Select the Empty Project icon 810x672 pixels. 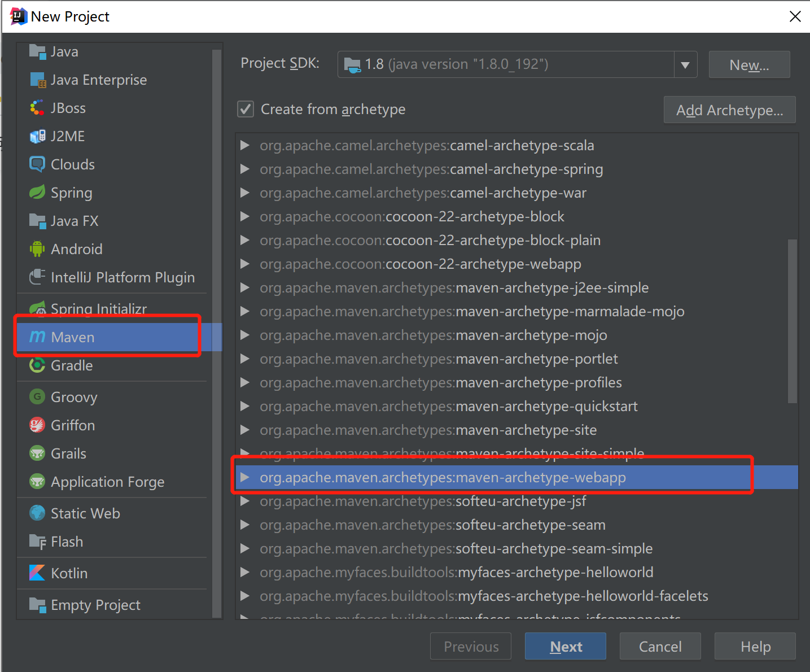[37, 605]
